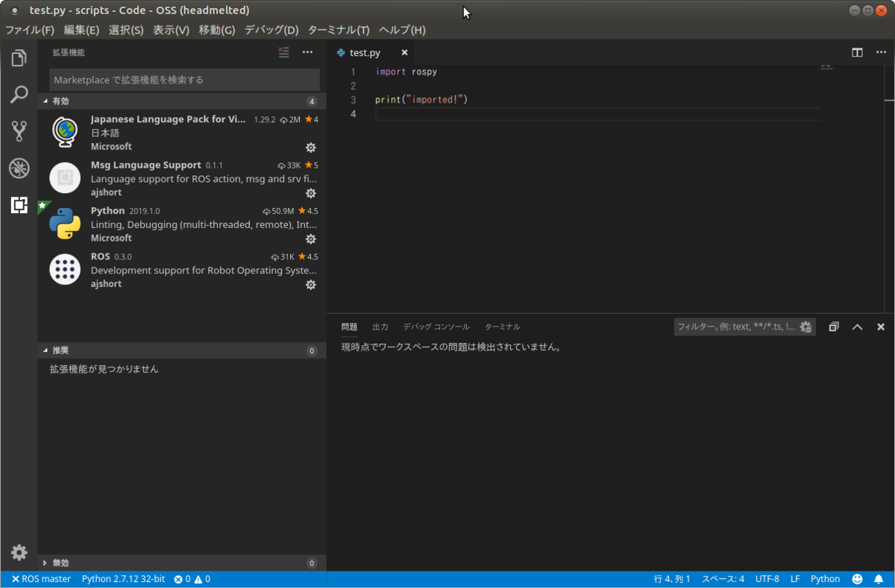Open gear settings for Python extension
The image size is (895, 588).
311,239
